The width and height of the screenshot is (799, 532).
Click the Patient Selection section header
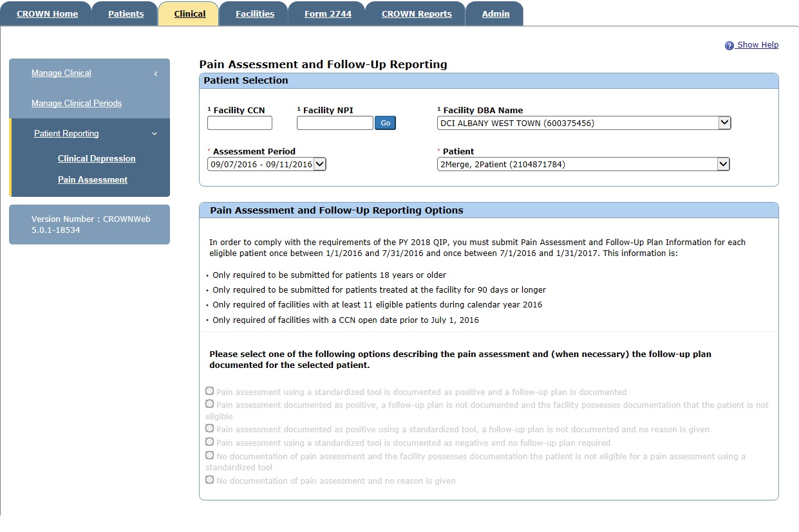pos(489,81)
